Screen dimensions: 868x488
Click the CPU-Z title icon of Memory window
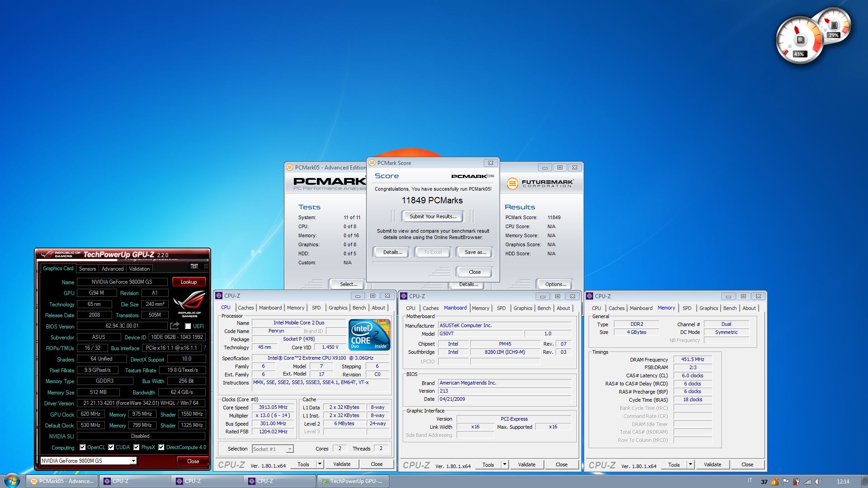[590, 296]
